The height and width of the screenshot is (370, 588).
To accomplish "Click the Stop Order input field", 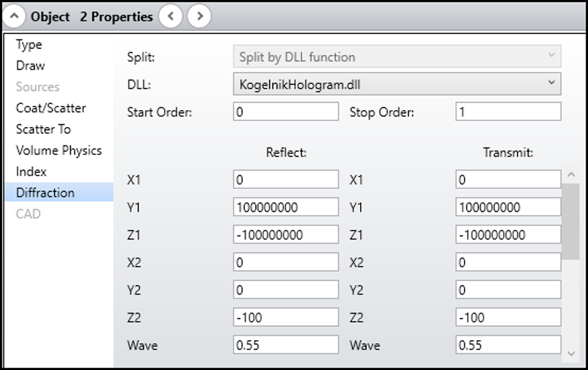I will click(x=508, y=112).
